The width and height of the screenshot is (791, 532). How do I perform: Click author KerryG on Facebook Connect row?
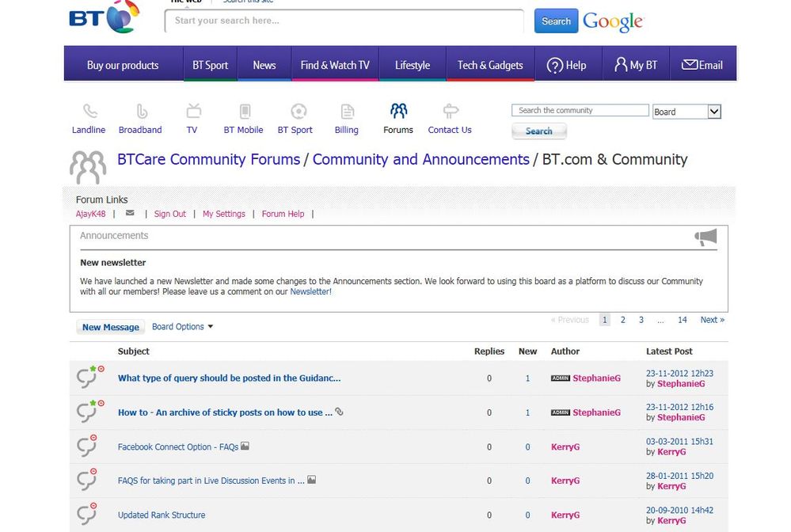point(565,446)
